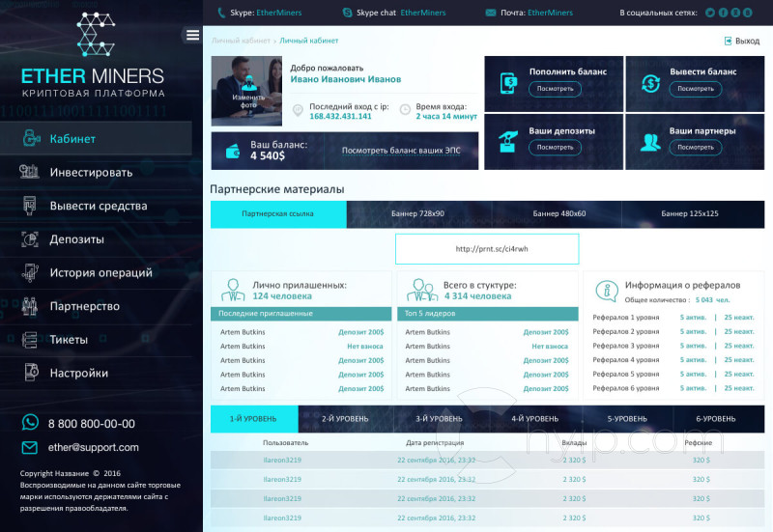Open the first social network icon
This screenshot has width=773, height=532.
point(710,13)
